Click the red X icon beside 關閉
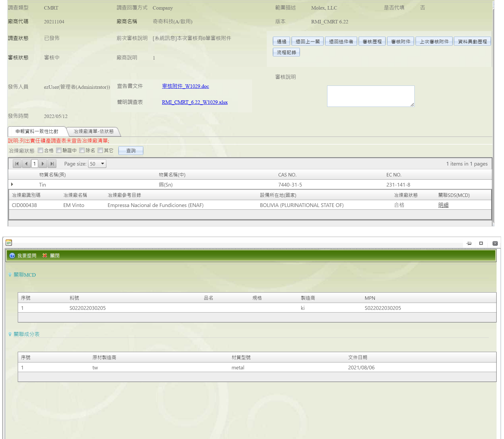Image resolution: width=504 pixels, height=439 pixels. [x=45, y=255]
